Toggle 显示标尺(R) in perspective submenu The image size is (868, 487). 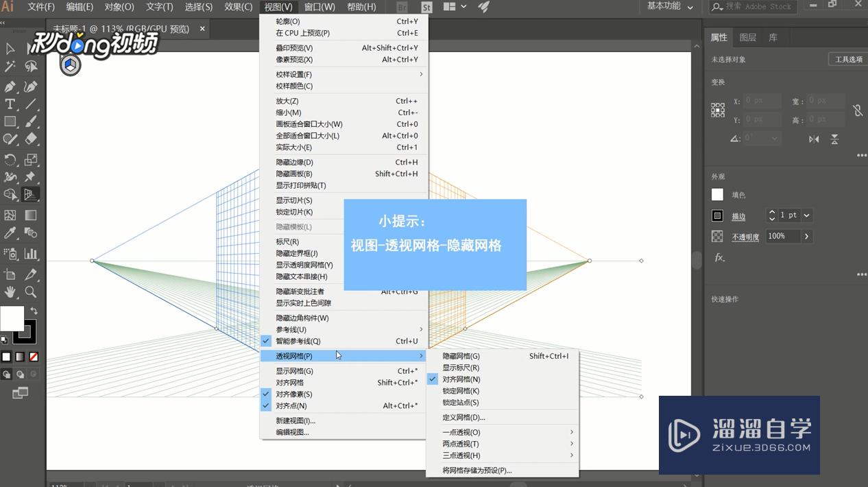(x=503, y=368)
